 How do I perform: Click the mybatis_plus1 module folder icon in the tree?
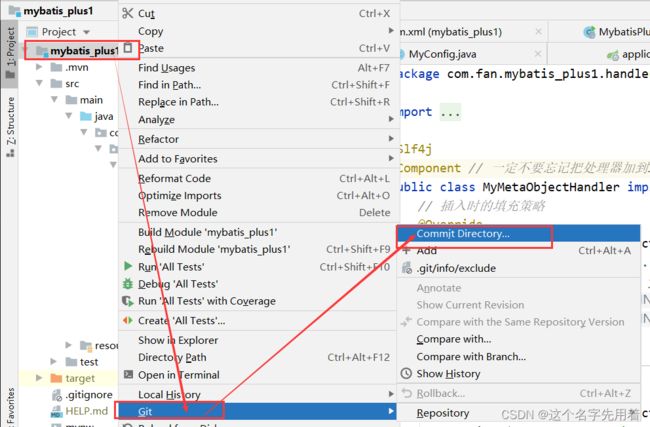click(x=42, y=51)
